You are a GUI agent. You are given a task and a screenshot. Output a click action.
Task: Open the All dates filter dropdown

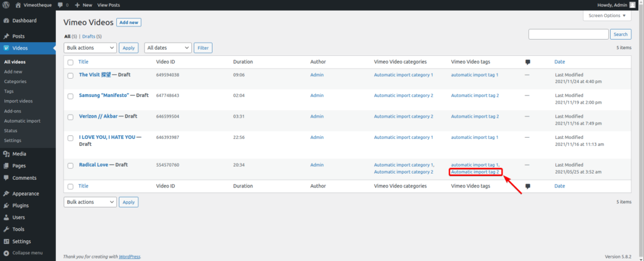[168, 48]
